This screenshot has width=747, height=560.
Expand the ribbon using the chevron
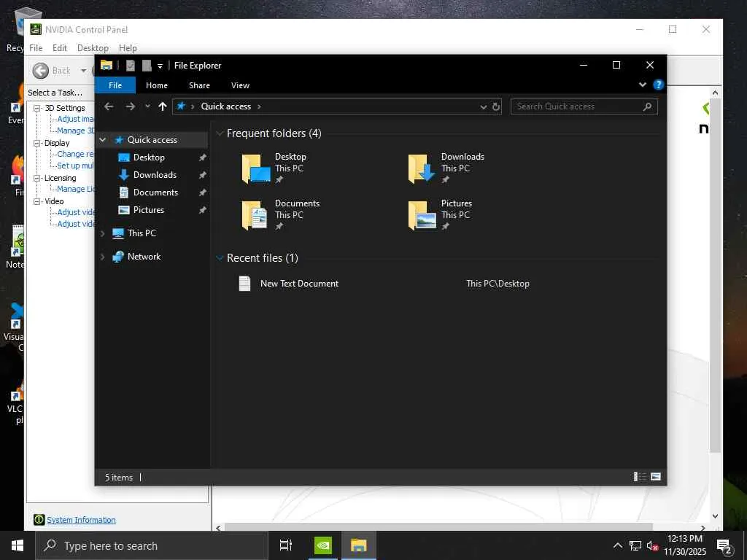(x=642, y=85)
